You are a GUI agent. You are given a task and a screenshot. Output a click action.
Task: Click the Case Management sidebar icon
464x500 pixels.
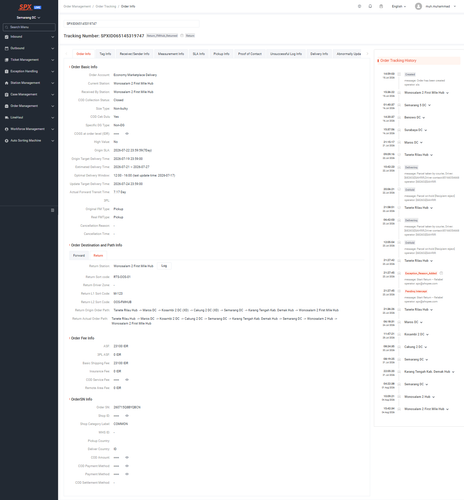click(x=7, y=95)
